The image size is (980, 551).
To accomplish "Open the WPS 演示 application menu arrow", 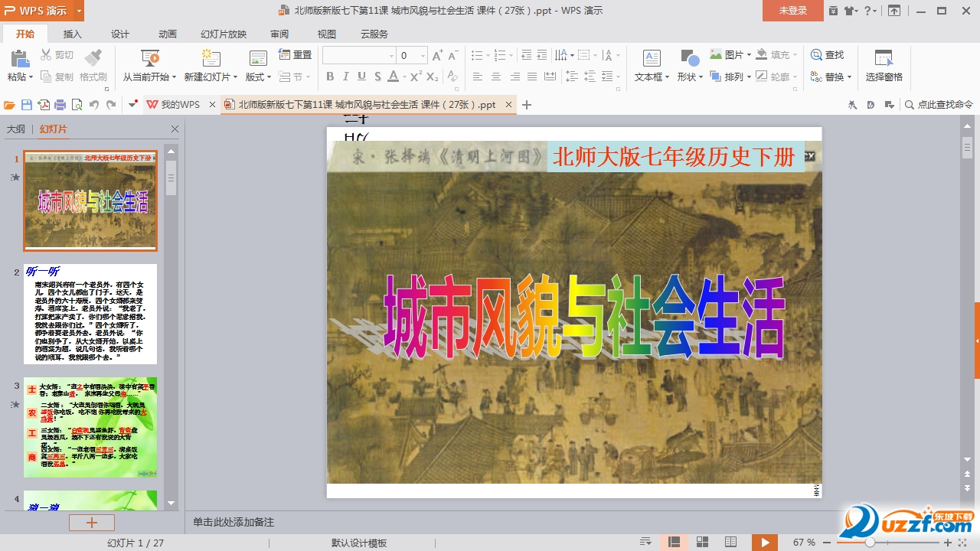I will pos(79,11).
